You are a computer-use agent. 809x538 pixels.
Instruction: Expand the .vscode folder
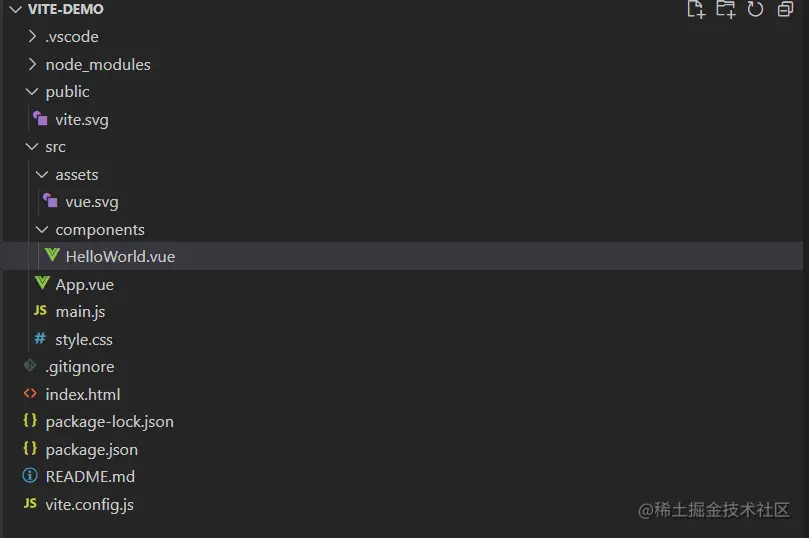pos(32,37)
